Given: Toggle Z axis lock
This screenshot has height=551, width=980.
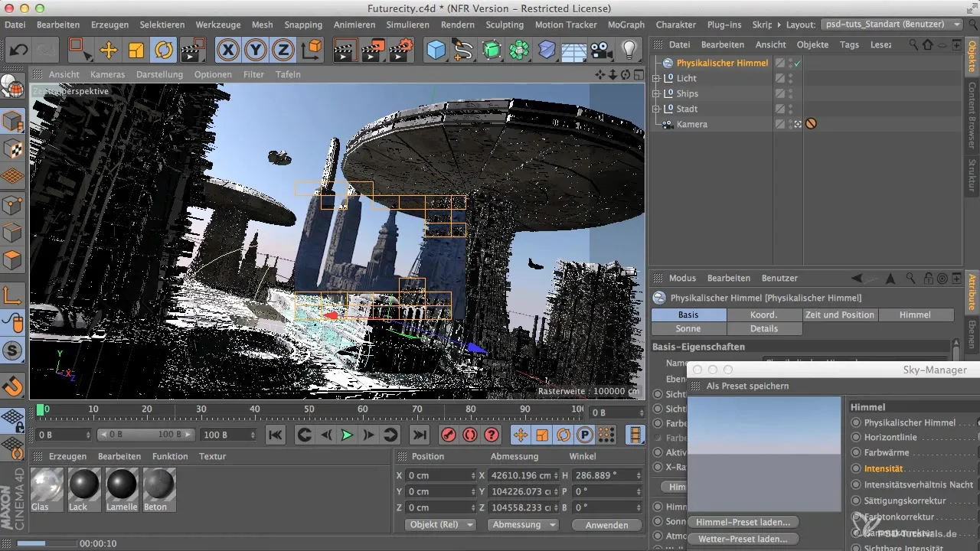Looking at the screenshot, I should pyautogui.click(x=283, y=51).
